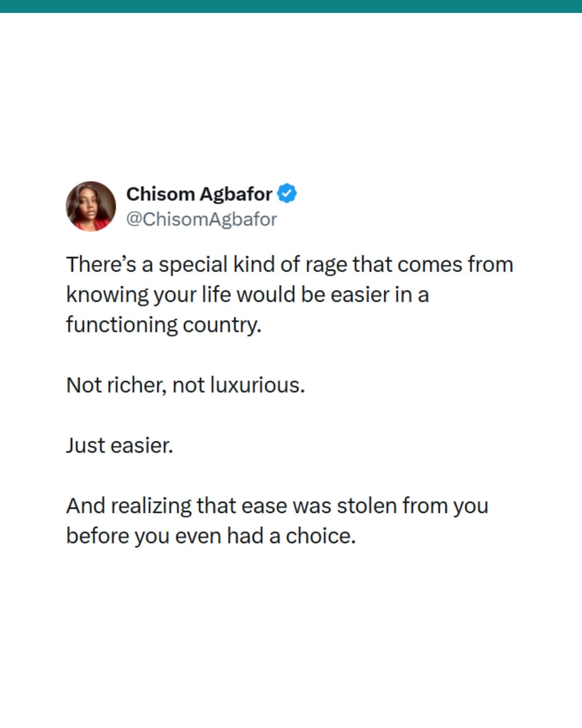Viewport: 582px width, 728px height.
Task: Click the word "Agbafor" in the display name
Action: tap(236, 194)
